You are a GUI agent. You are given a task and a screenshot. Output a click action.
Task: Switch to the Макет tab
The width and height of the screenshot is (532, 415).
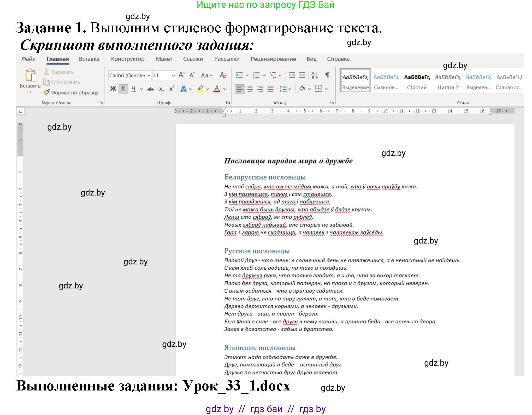coord(164,59)
